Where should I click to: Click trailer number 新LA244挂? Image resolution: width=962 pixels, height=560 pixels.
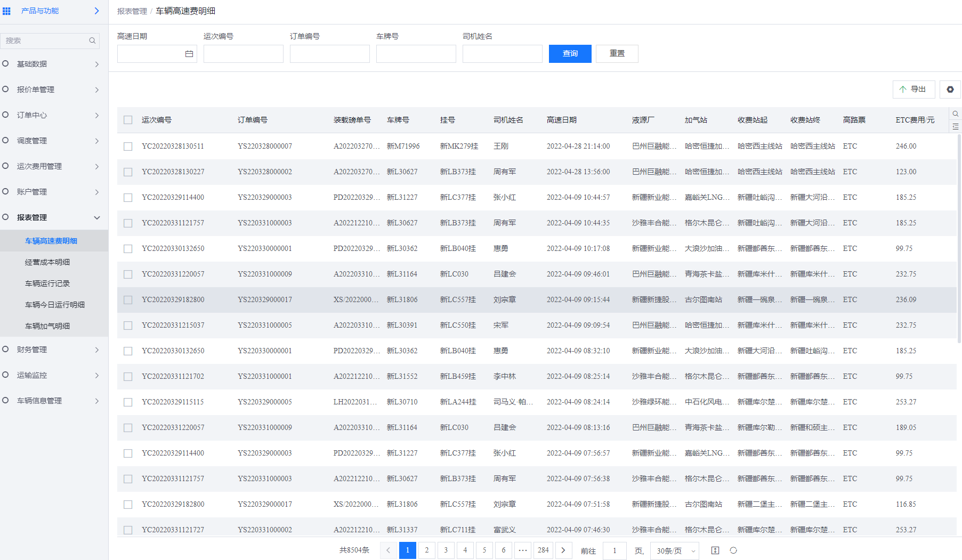click(458, 402)
